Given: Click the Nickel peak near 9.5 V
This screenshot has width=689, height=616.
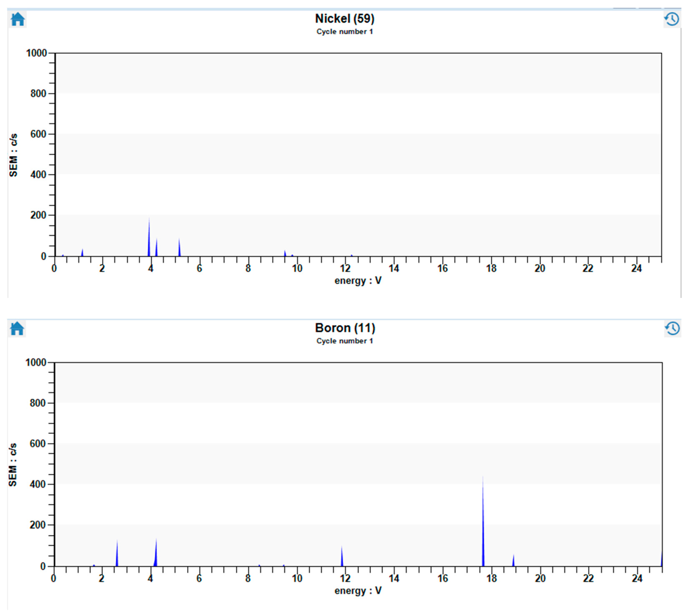Looking at the screenshot, I should 285,254.
